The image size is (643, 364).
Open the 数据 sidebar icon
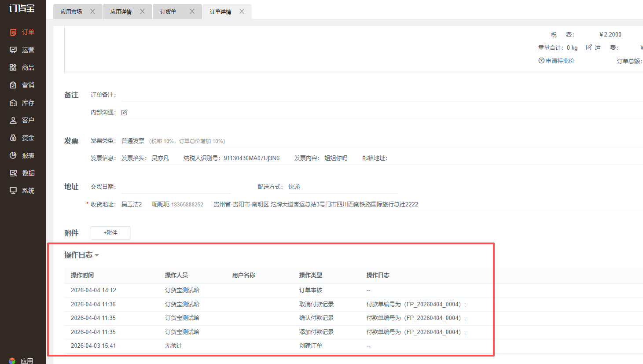coord(13,173)
